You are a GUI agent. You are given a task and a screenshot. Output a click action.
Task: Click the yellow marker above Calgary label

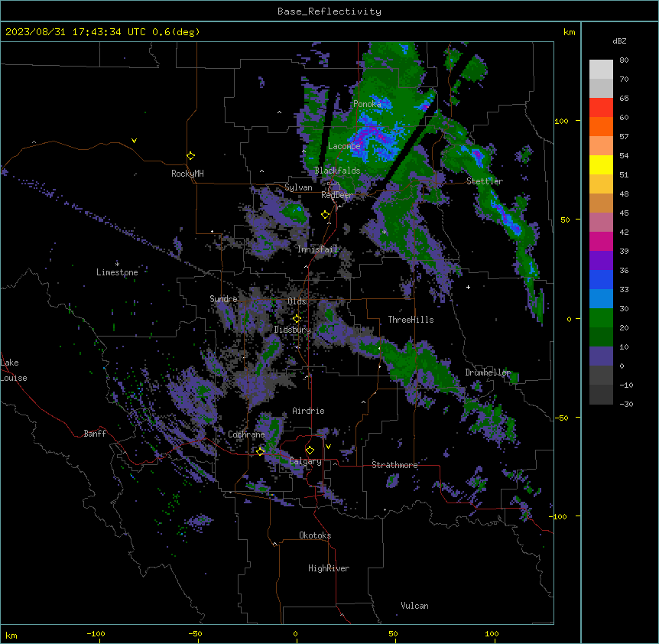[x=310, y=450]
